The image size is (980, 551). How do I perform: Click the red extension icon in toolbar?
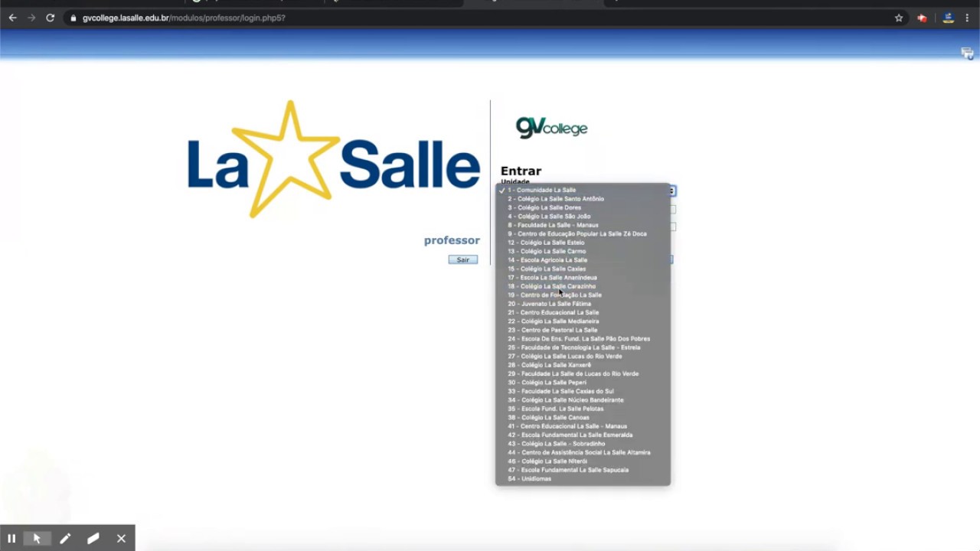(922, 18)
